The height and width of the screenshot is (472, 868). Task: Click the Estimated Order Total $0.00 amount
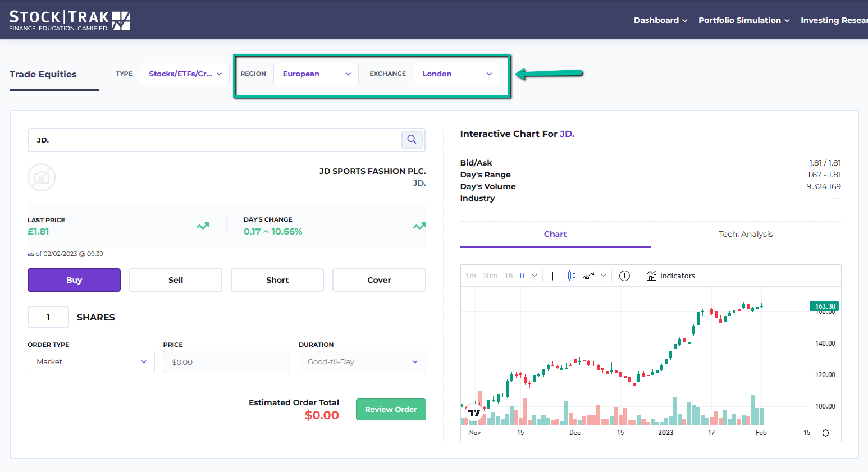(x=322, y=415)
